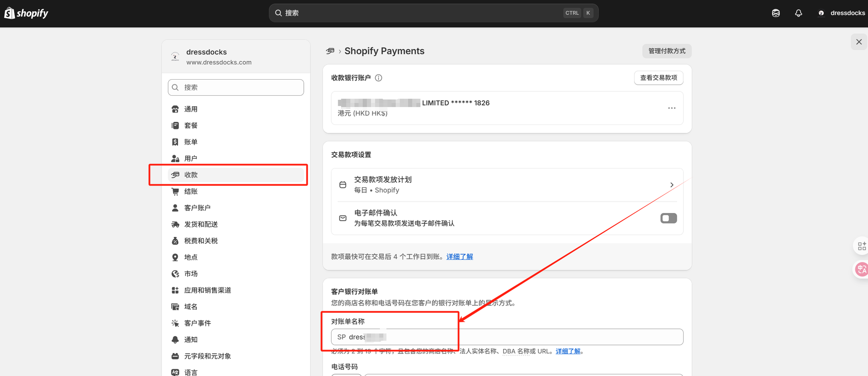Viewport: 868px width, 376px height.
Task: Open Sidekick assistant icon in top bar
Action: pyautogui.click(x=776, y=13)
